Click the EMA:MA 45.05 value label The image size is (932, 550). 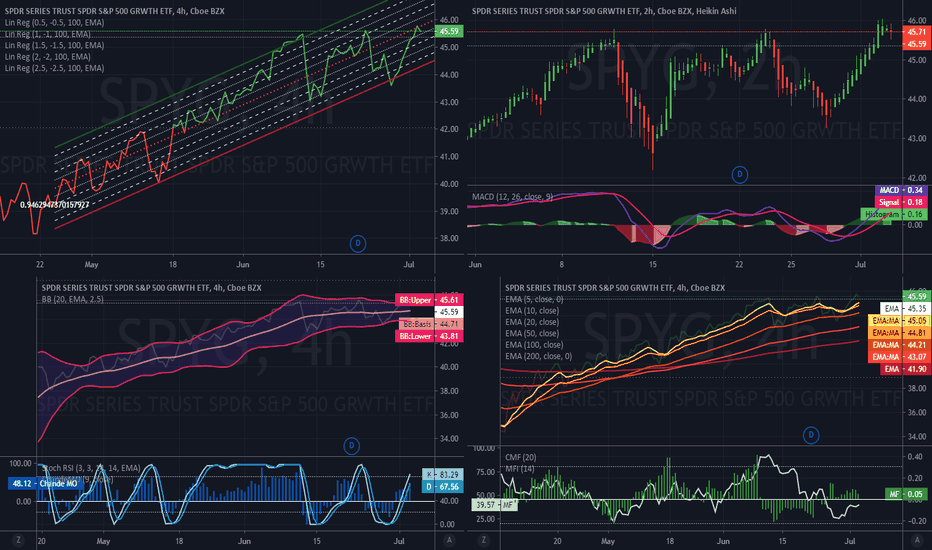[x=900, y=320]
